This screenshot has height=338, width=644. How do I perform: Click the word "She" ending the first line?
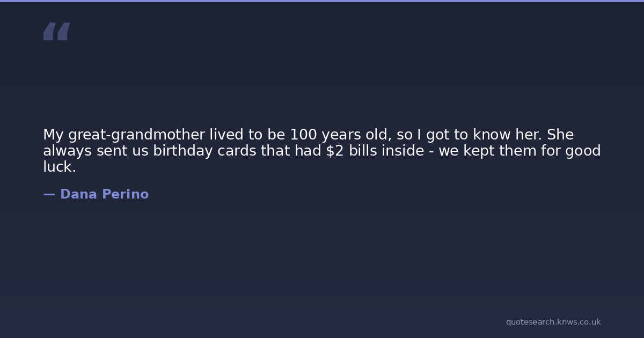(x=560, y=135)
